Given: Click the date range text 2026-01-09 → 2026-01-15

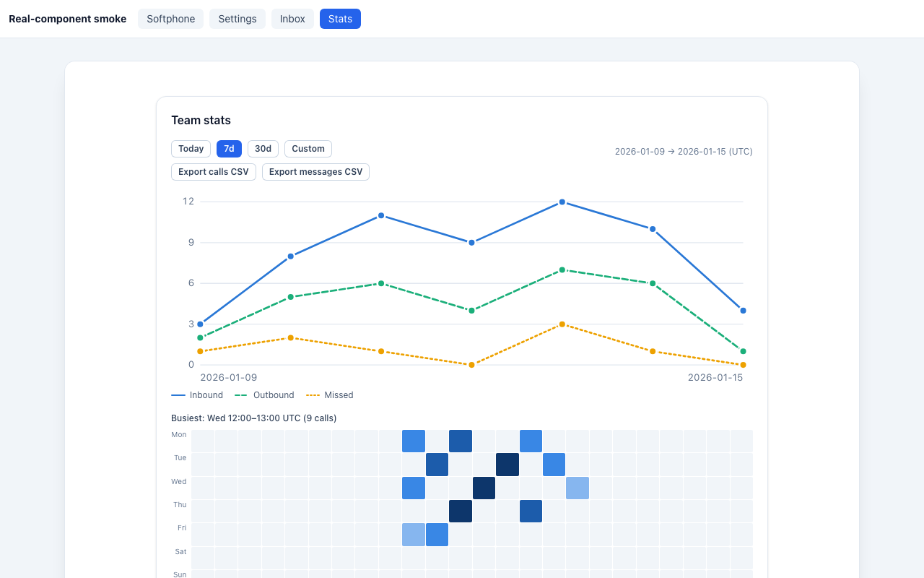Looking at the screenshot, I should [684, 152].
